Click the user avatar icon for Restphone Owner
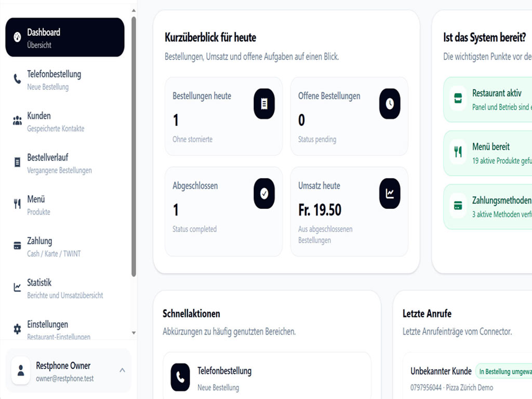The height and width of the screenshot is (399, 532). tap(21, 370)
